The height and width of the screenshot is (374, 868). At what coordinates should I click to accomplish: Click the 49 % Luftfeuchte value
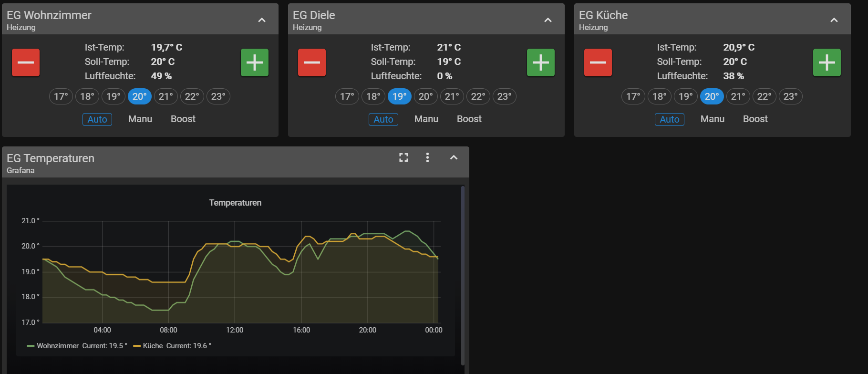[x=161, y=76]
